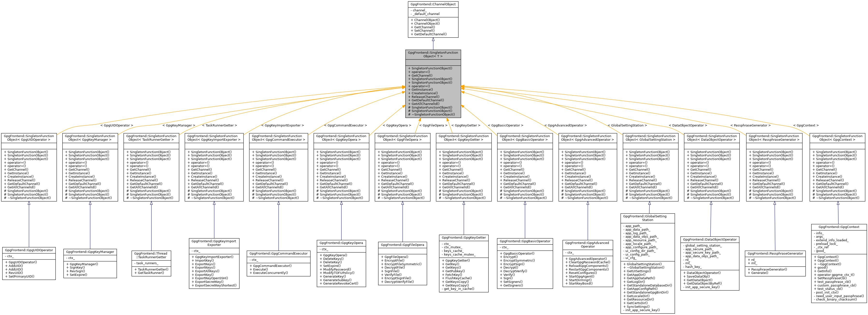This screenshot has width=868, height=315.
Task: Click the '< GpgKeyOpera >' edge label
Action: 397,125
